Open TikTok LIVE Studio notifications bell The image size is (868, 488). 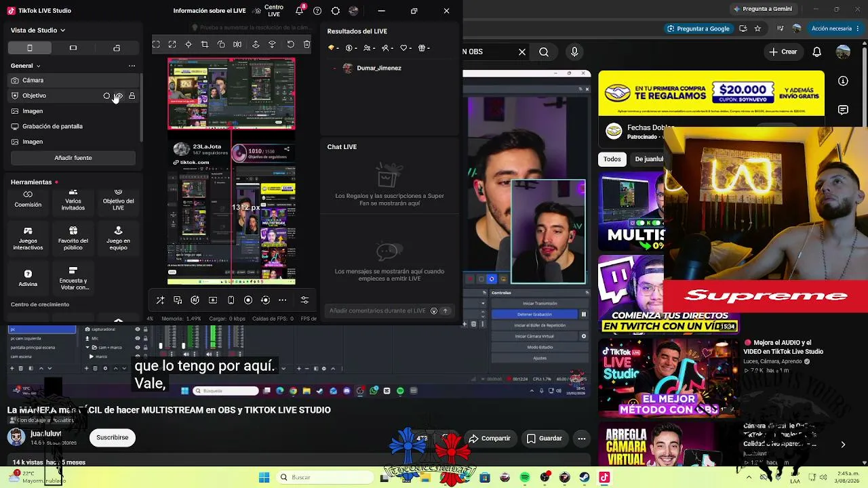300,11
